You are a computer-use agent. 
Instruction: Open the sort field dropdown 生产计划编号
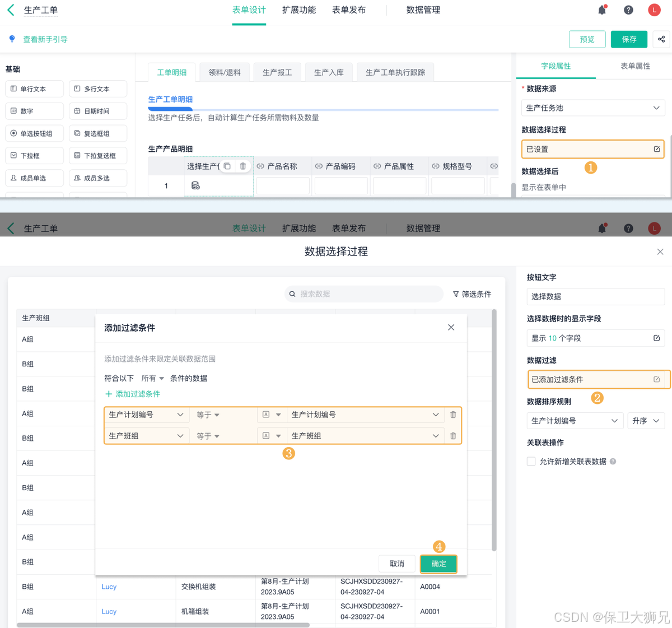(575, 421)
